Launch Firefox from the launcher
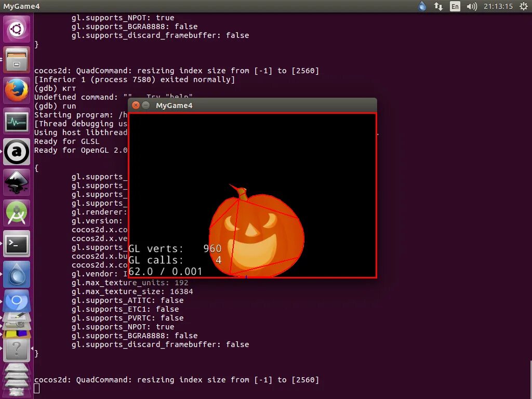 click(x=16, y=90)
